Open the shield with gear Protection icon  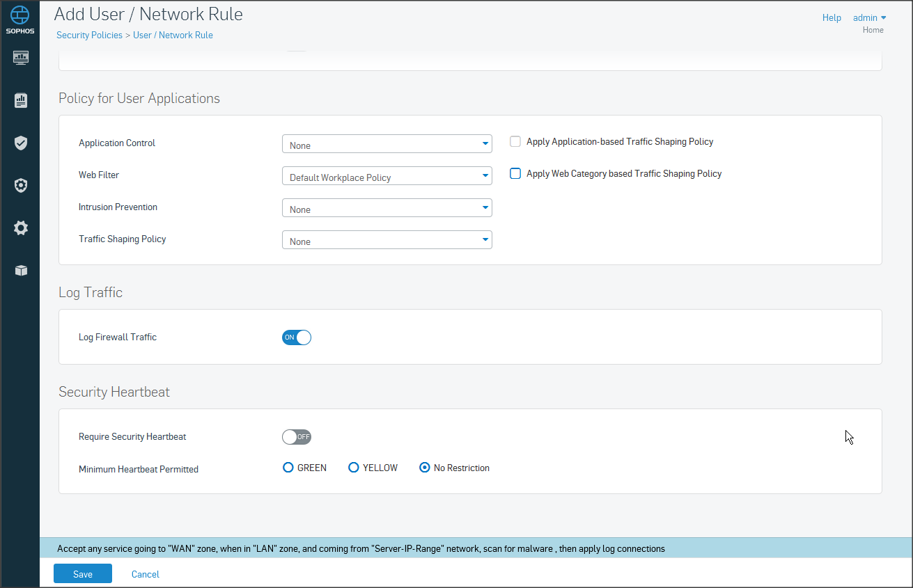[20, 185]
